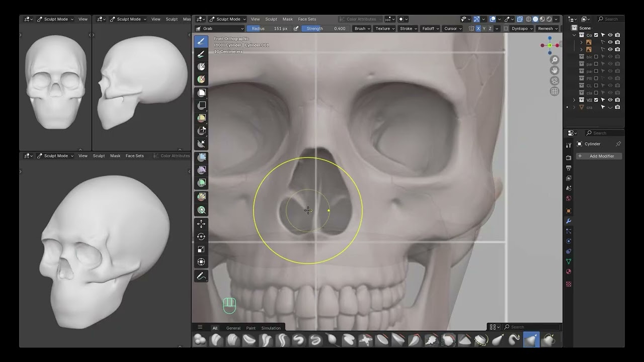Toggle render camera icon for VII collection
The height and width of the screenshot is (362, 644).
tap(617, 100)
